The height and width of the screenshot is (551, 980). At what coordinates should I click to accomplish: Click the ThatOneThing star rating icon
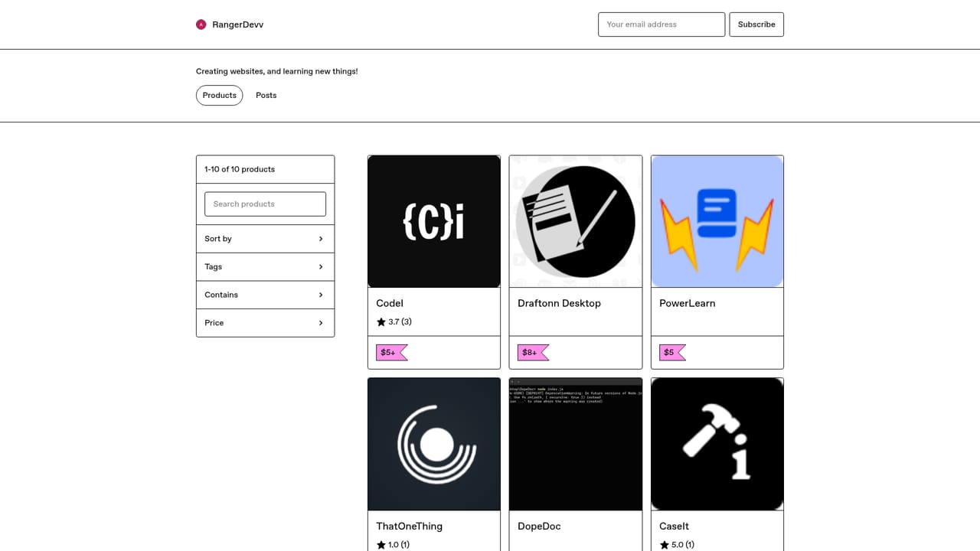point(381,545)
